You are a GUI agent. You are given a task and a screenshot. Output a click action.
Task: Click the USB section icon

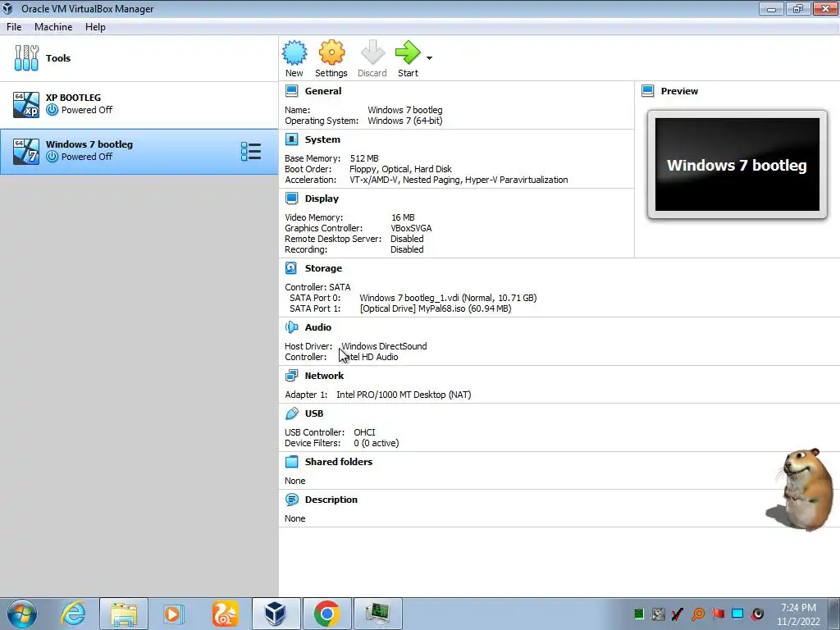291,413
